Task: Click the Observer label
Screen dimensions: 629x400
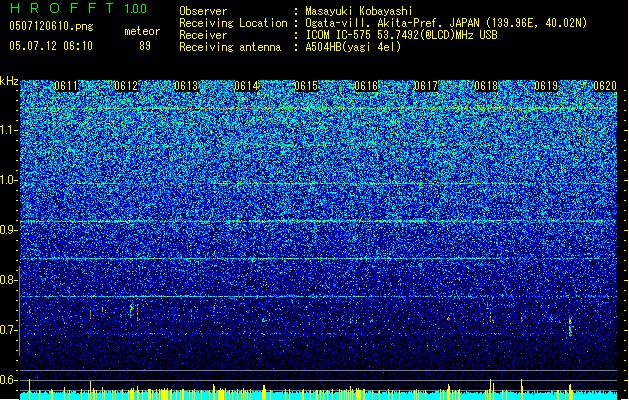Action: (x=203, y=11)
